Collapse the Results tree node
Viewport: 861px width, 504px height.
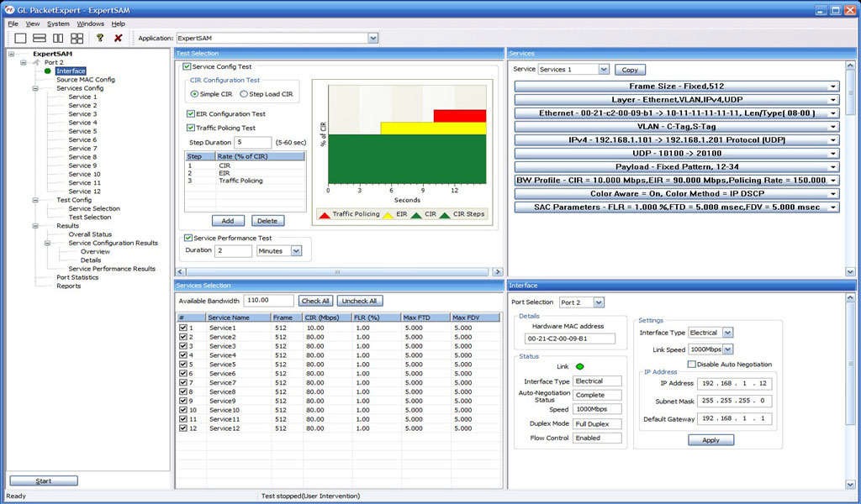[35, 226]
